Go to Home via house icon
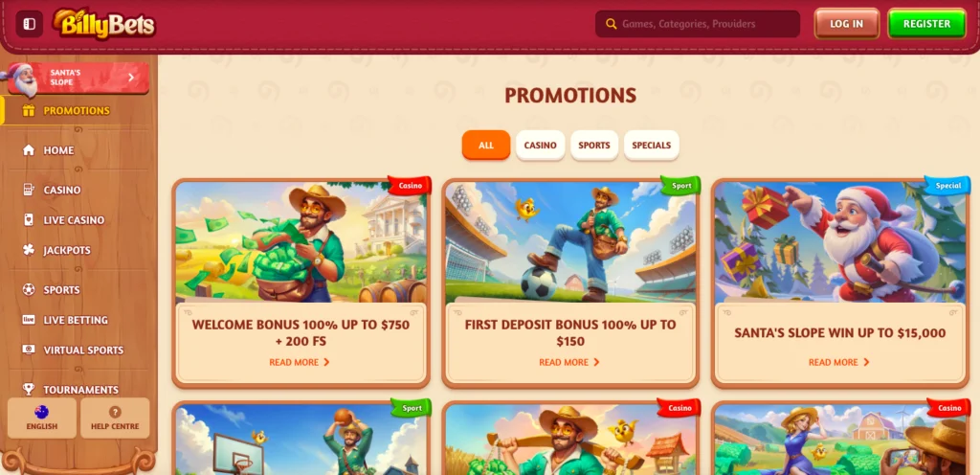 point(28,150)
